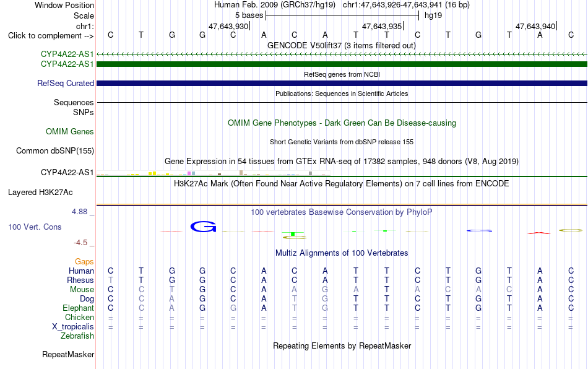The width and height of the screenshot is (588, 369).
Task: Select the Gaps row label
Action: 84,262
